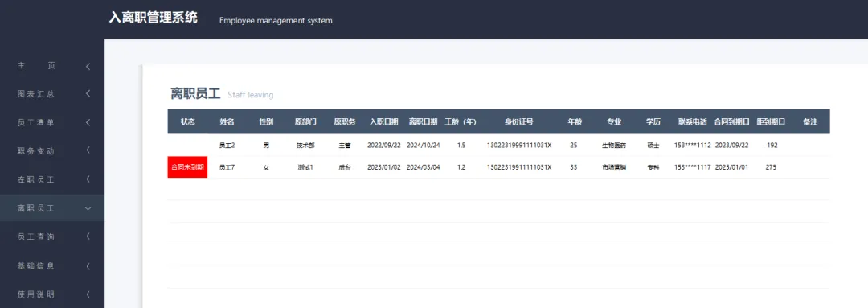Click the 学历 column header

[x=653, y=122]
